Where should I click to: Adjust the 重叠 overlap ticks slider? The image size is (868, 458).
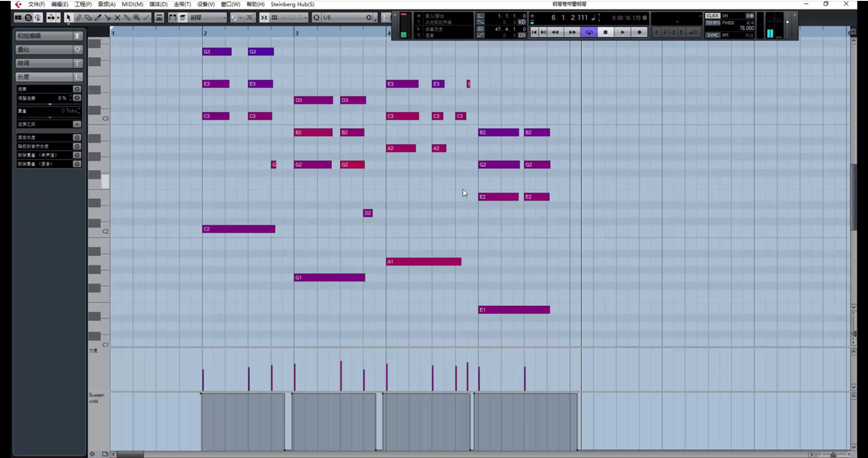click(49, 117)
